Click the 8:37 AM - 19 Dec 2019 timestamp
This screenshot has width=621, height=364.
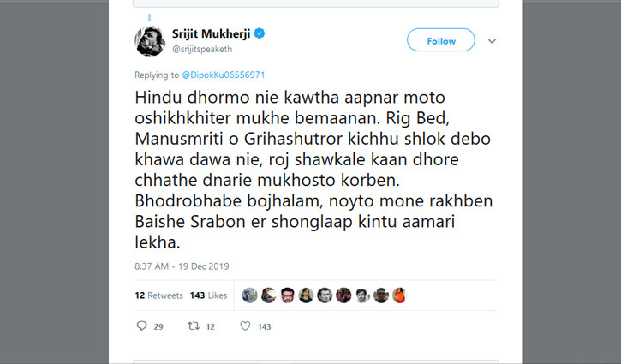181,266
